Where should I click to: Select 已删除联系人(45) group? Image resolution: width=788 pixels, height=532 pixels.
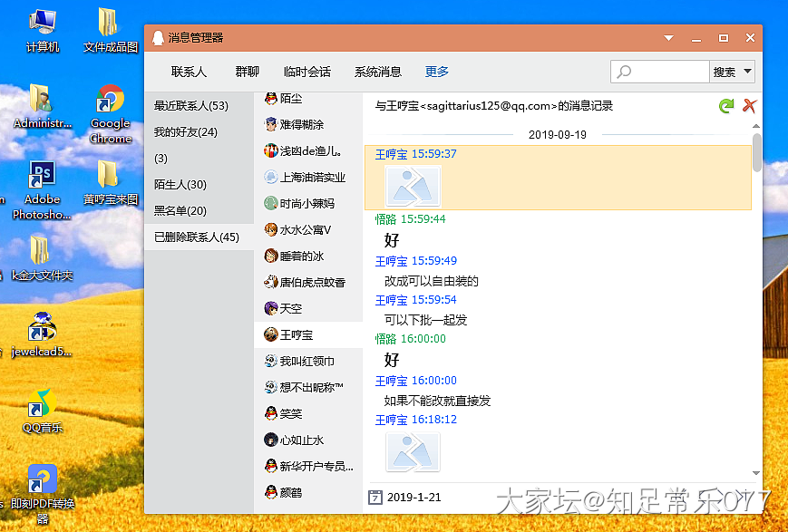(x=196, y=237)
